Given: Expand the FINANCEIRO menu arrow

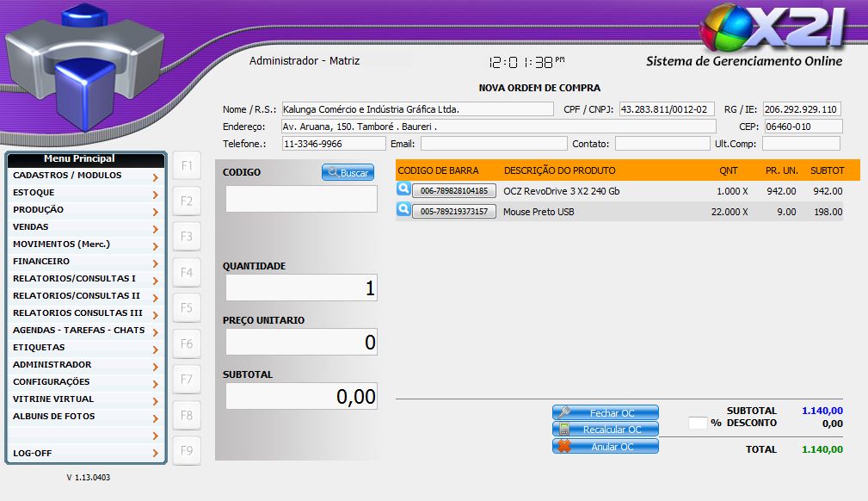Looking at the screenshot, I should pos(155,263).
